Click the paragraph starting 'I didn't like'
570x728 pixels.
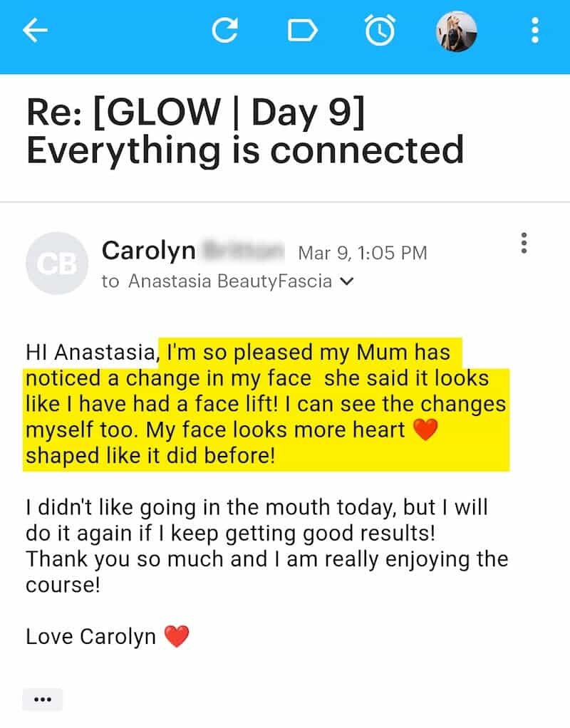(266, 533)
